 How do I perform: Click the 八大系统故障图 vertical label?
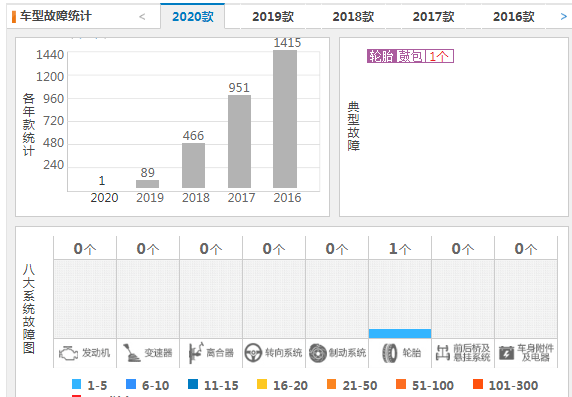(29, 309)
